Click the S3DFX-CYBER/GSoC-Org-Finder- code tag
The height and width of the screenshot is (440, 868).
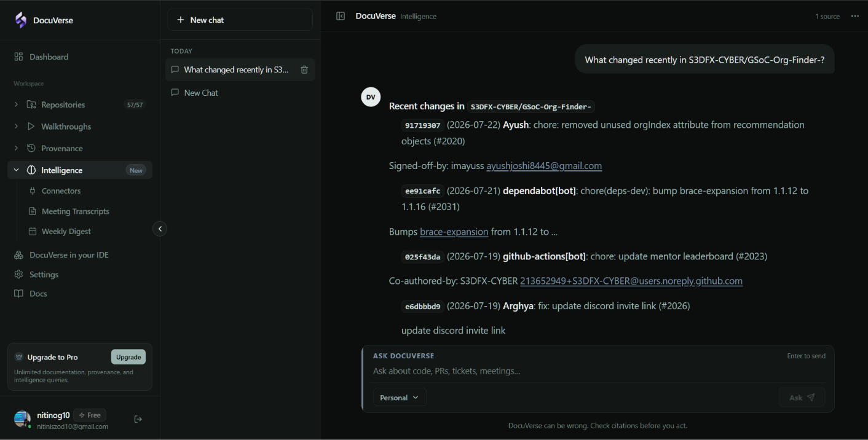pyautogui.click(x=531, y=107)
